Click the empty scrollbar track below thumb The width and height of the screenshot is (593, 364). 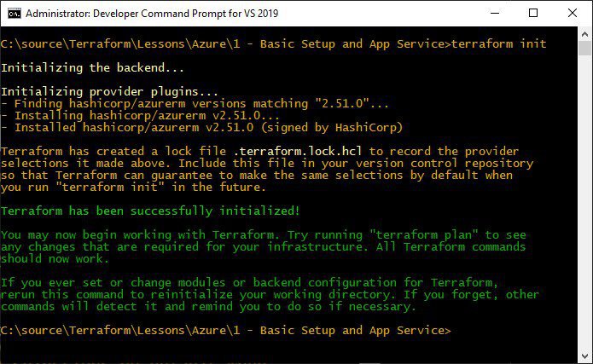click(x=584, y=202)
